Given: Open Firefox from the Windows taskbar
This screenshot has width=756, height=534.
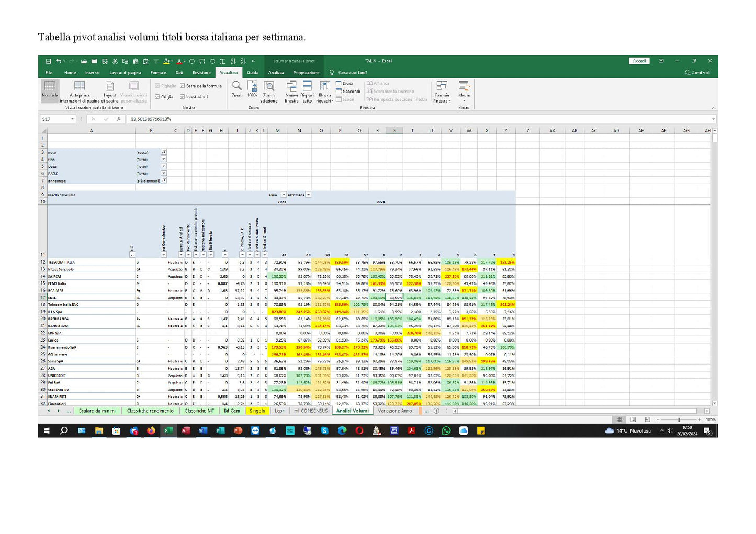Looking at the screenshot, I should tap(151, 431).
